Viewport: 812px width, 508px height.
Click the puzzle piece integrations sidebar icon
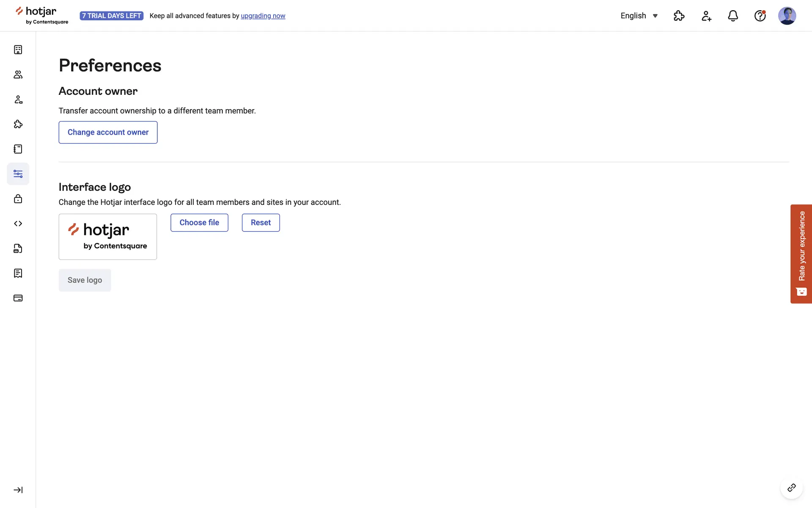[x=18, y=124]
